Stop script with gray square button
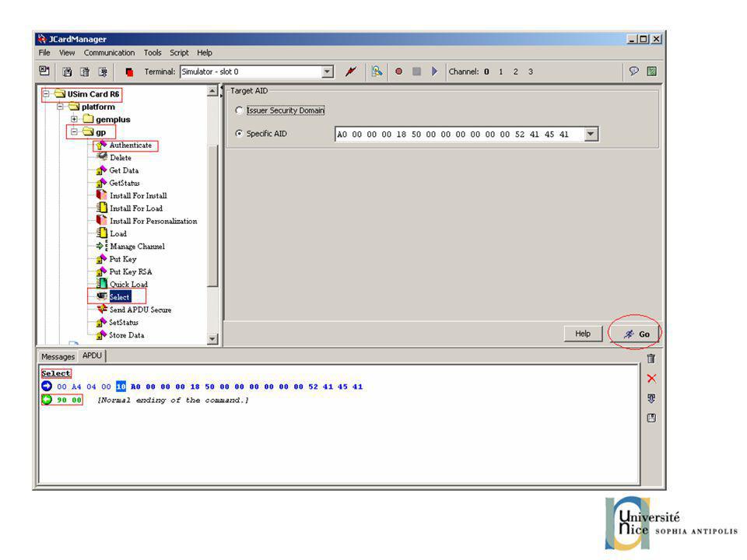 tap(416, 72)
